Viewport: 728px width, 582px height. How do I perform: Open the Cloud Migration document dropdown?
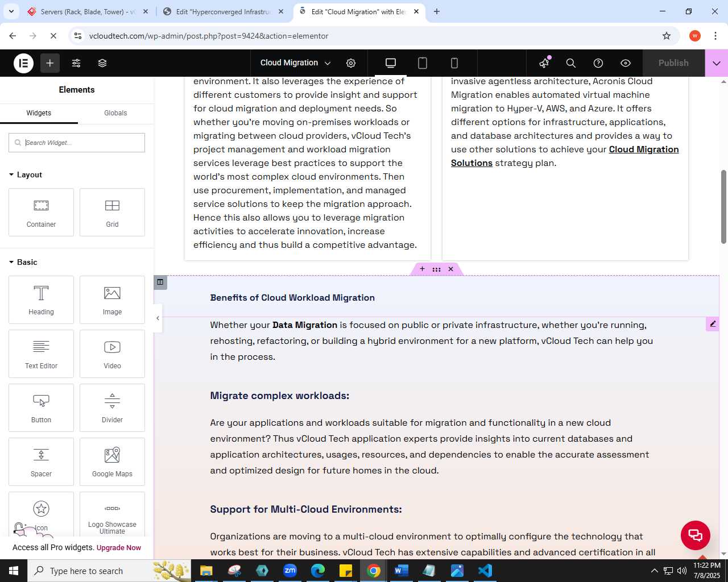[295, 63]
